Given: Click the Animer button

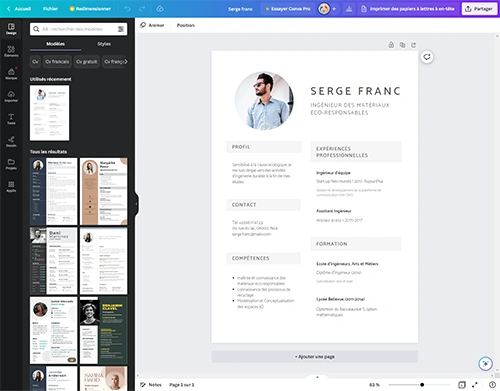Looking at the screenshot, I should pos(152,25).
